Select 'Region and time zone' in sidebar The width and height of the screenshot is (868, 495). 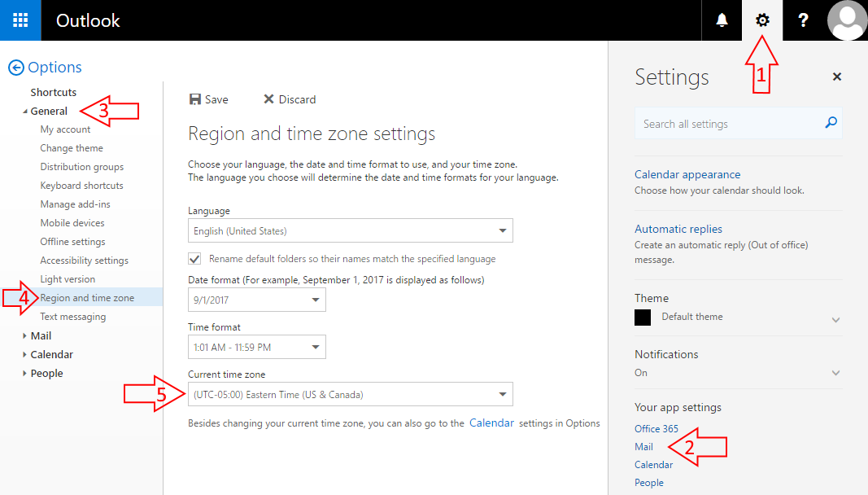tap(87, 297)
